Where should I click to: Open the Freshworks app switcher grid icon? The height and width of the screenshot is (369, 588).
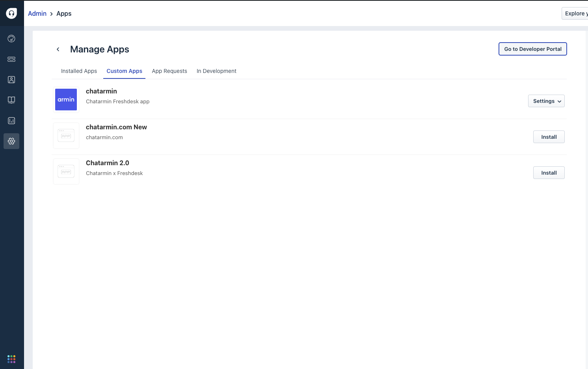(x=11, y=359)
